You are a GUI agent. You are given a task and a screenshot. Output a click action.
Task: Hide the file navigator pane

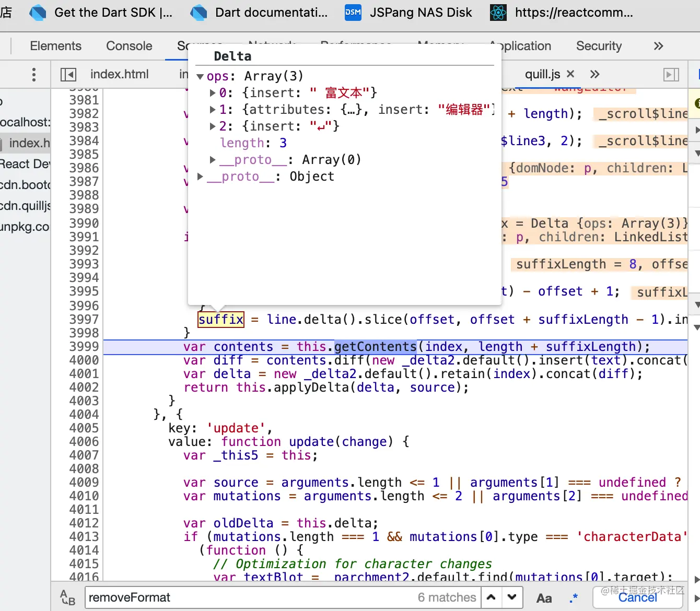click(68, 75)
